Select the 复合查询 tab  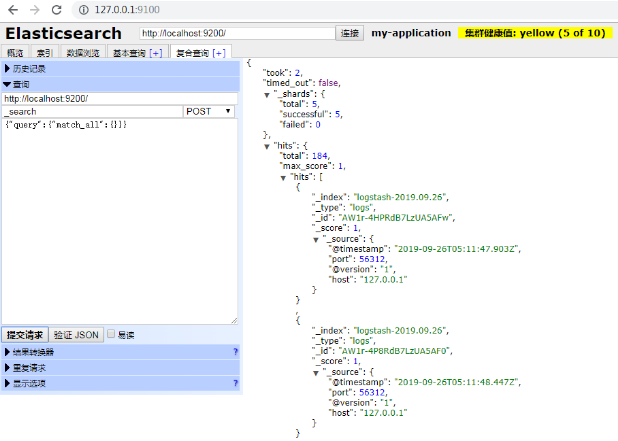coord(192,53)
